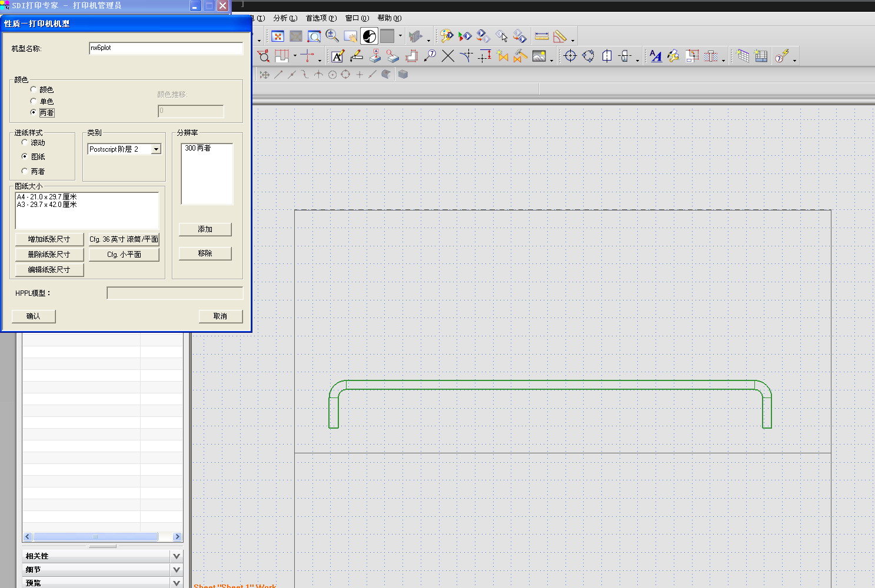
Task: Open the text style AA icon
Action: pyautogui.click(x=656, y=56)
